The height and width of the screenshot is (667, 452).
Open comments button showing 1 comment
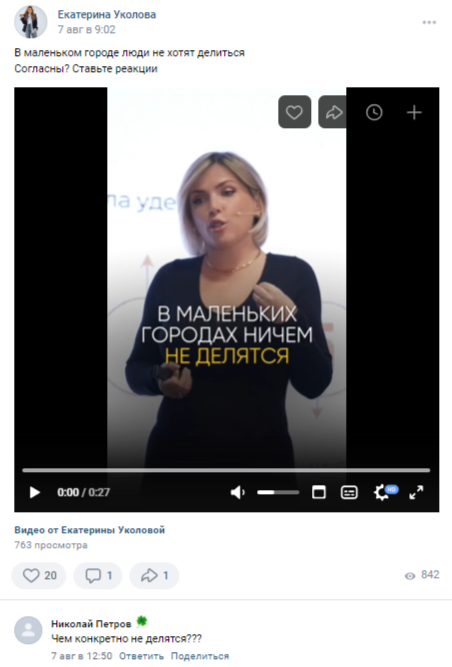tap(98, 576)
